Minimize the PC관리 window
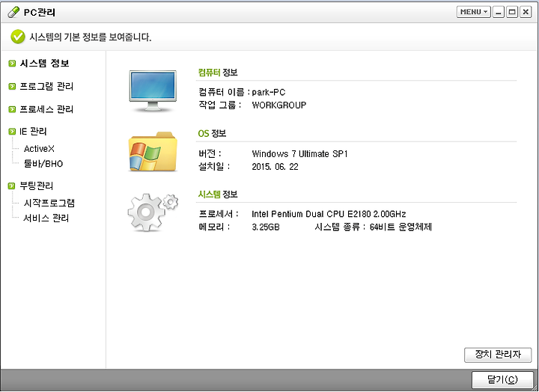 click(499, 12)
